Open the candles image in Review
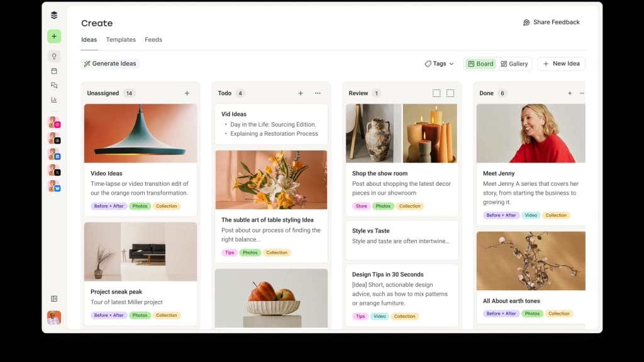This screenshot has width=644, height=362. click(x=430, y=133)
